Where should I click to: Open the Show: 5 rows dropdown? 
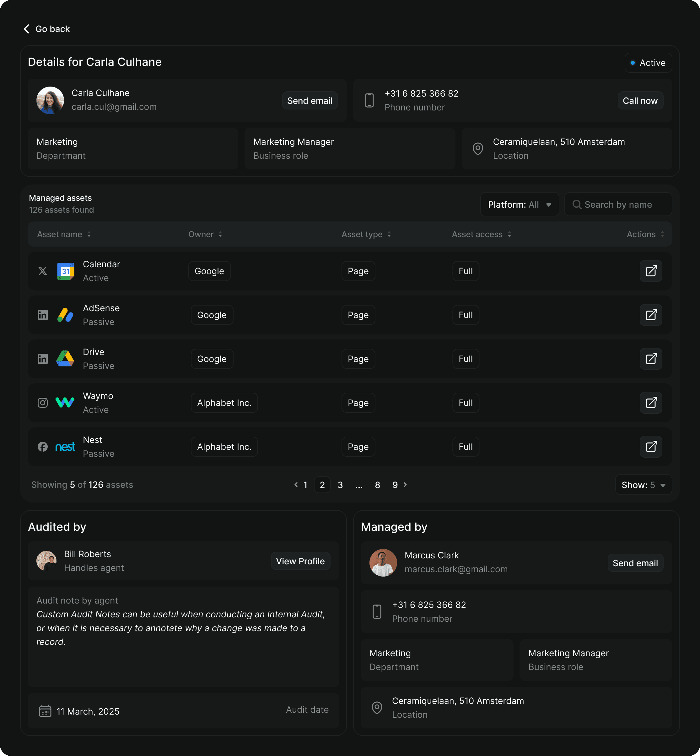click(643, 485)
